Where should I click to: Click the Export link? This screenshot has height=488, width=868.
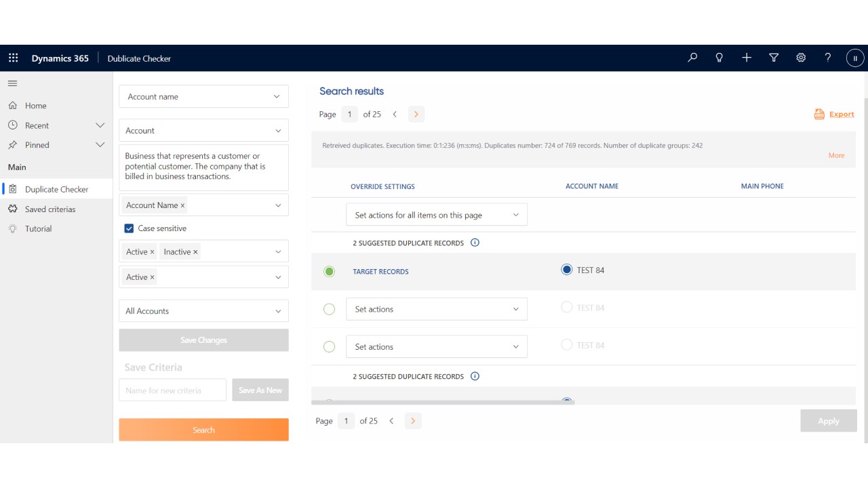(842, 114)
